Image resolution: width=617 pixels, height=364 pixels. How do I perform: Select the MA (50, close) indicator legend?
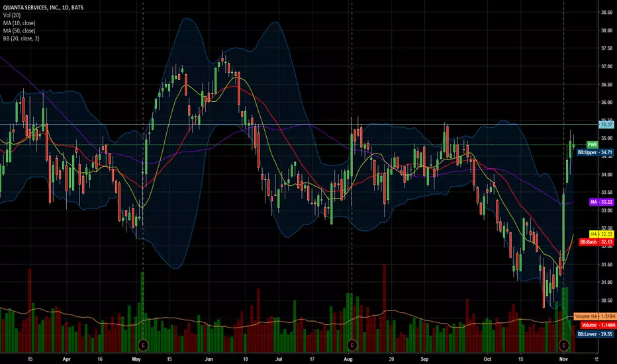[19, 30]
